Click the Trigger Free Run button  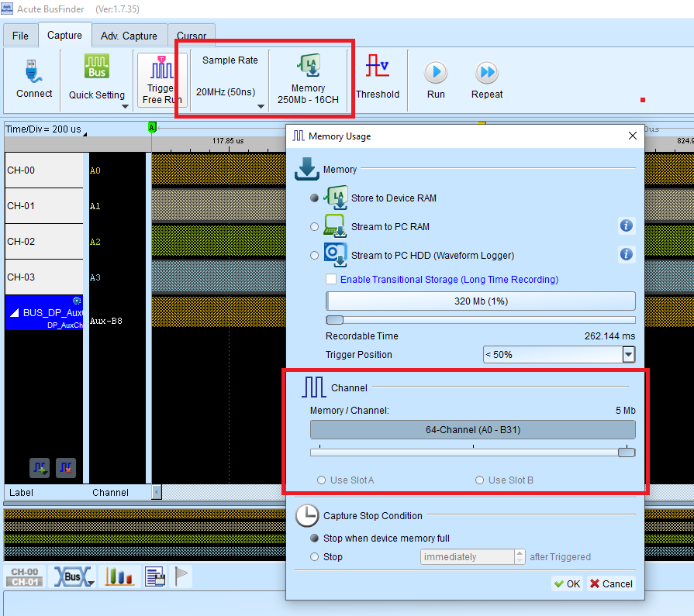[x=162, y=80]
